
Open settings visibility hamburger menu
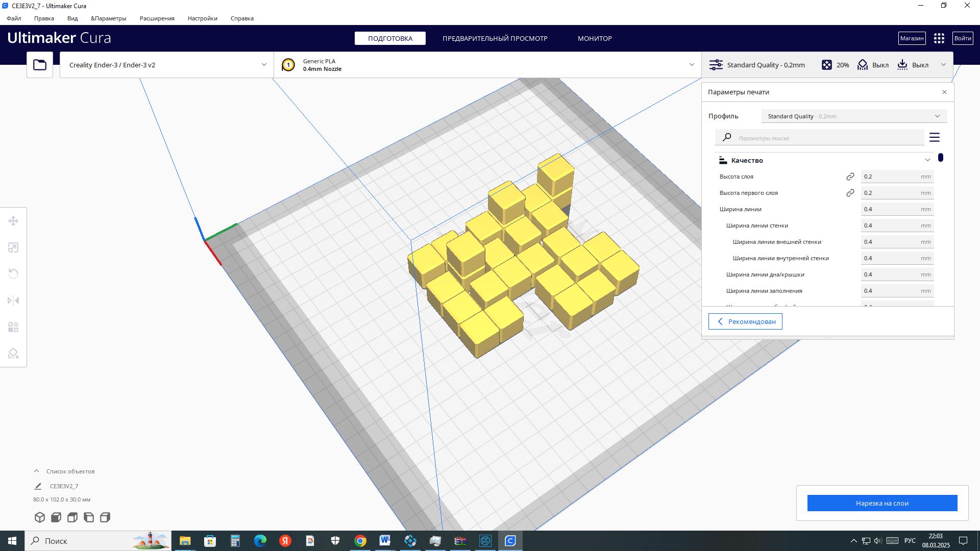pos(935,137)
